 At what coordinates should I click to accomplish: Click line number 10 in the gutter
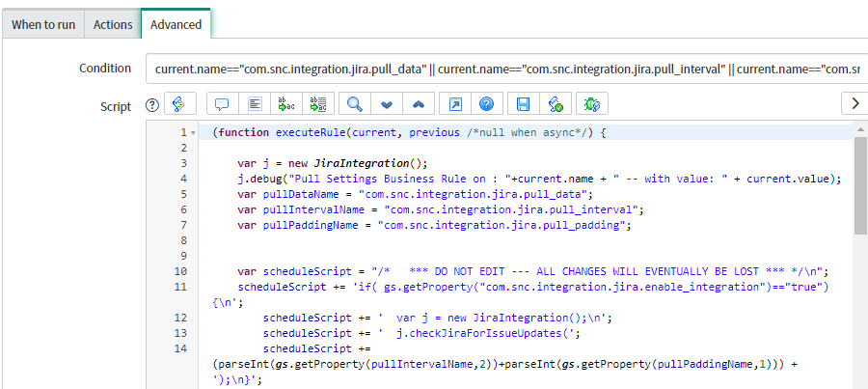coord(181,271)
